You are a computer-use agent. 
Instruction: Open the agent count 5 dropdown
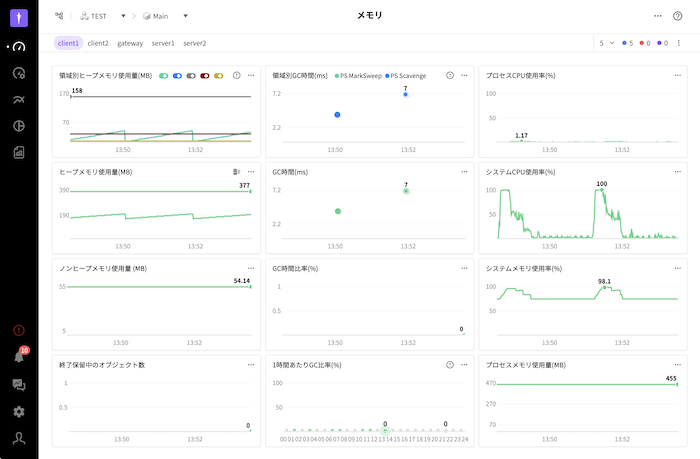pyautogui.click(x=607, y=43)
